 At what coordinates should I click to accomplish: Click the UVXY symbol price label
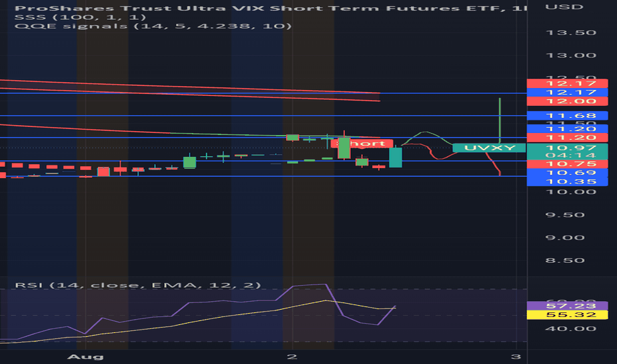pos(489,148)
